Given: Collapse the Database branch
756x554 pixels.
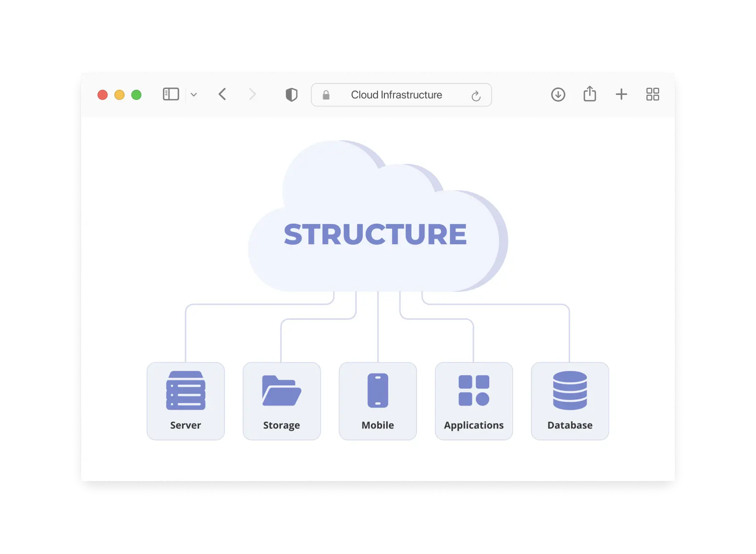Looking at the screenshot, I should pyautogui.click(x=568, y=335).
